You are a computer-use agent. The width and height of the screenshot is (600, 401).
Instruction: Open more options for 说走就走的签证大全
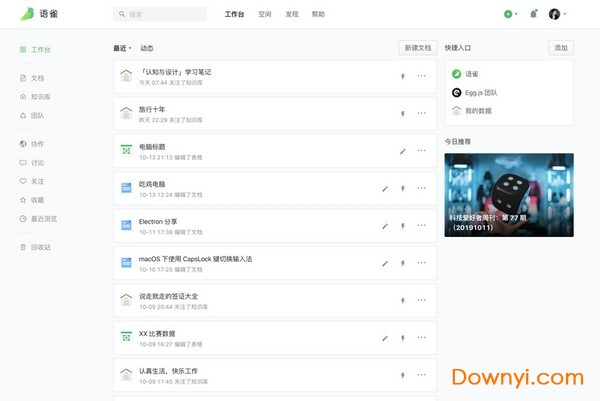(422, 300)
